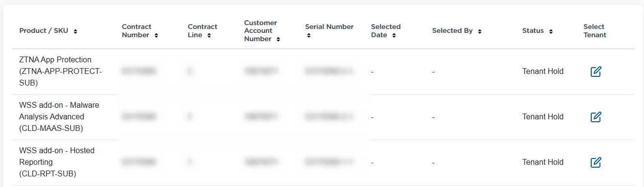Click Tenant Hold status in Hosted Reporting row

(x=543, y=162)
